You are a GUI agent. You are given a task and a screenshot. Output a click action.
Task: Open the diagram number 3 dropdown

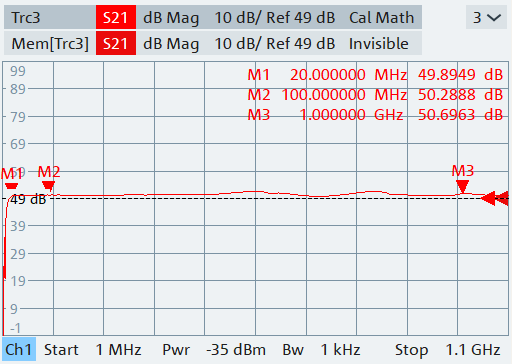pos(487,17)
